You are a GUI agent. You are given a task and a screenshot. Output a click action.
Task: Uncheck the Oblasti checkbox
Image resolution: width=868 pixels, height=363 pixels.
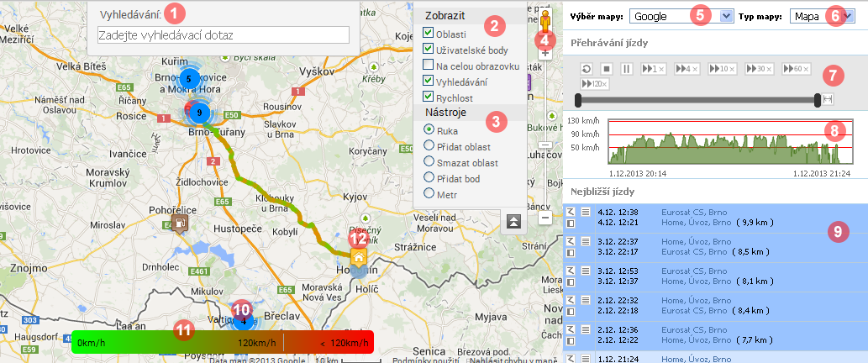[428, 33]
